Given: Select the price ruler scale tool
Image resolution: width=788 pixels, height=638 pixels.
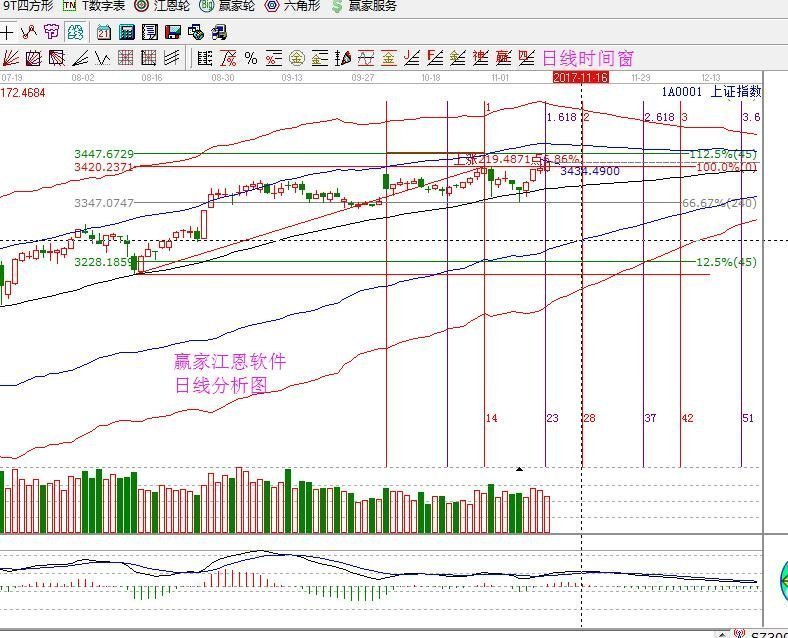Looking at the screenshot, I should tap(205, 58).
